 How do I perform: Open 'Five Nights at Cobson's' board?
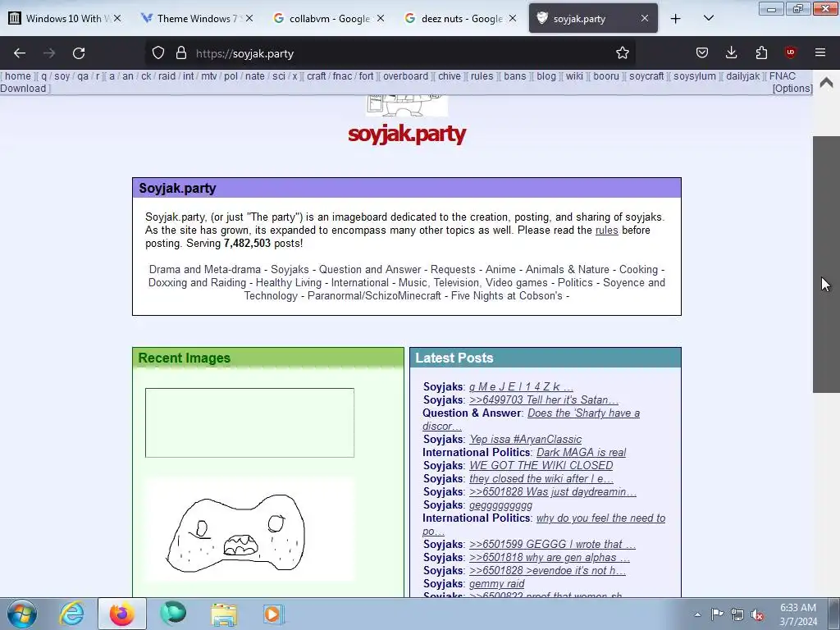tap(507, 295)
